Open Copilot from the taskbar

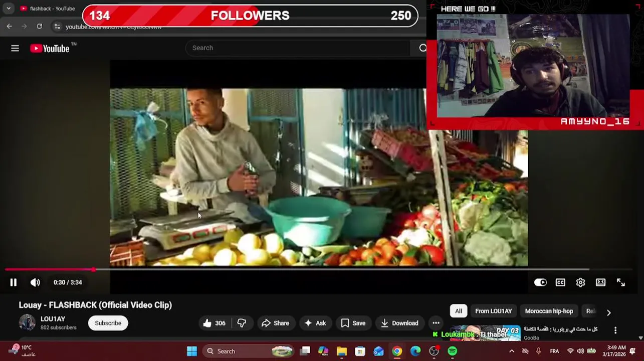[x=323, y=351]
